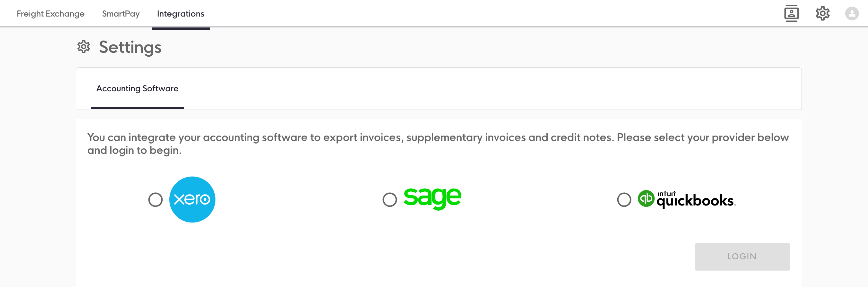This screenshot has height=287, width=868.
Task: Open the SmartPay menu item
Action: tap(121, 14)
